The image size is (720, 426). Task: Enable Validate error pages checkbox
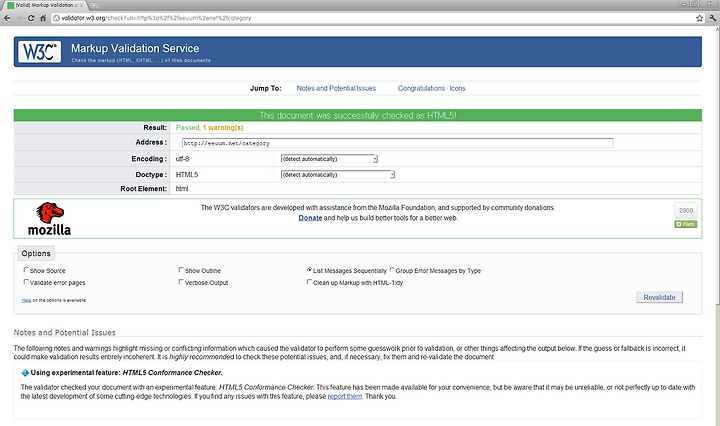(x=26, y=282)
